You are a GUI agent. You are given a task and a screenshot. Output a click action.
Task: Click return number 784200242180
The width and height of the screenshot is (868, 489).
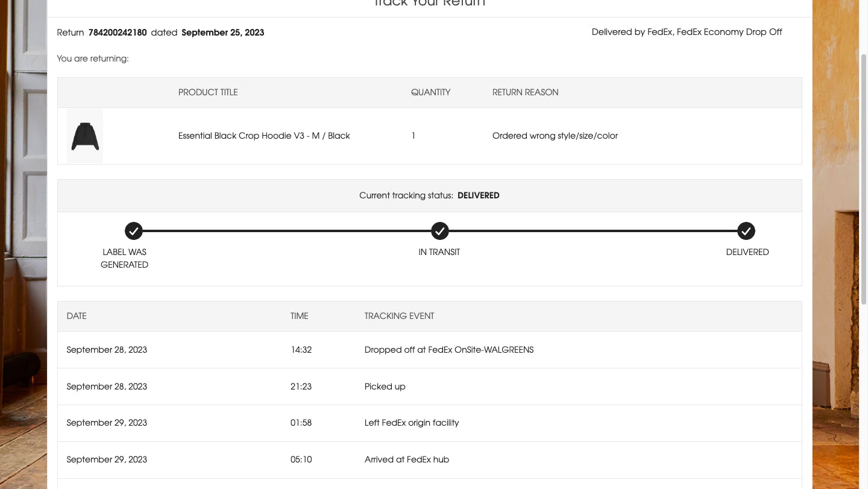118,33
